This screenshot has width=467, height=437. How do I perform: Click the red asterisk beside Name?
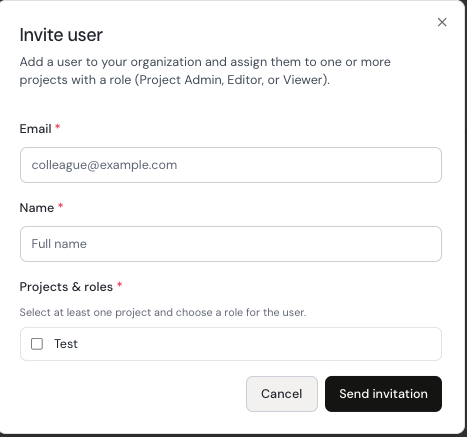click(60, 206)
